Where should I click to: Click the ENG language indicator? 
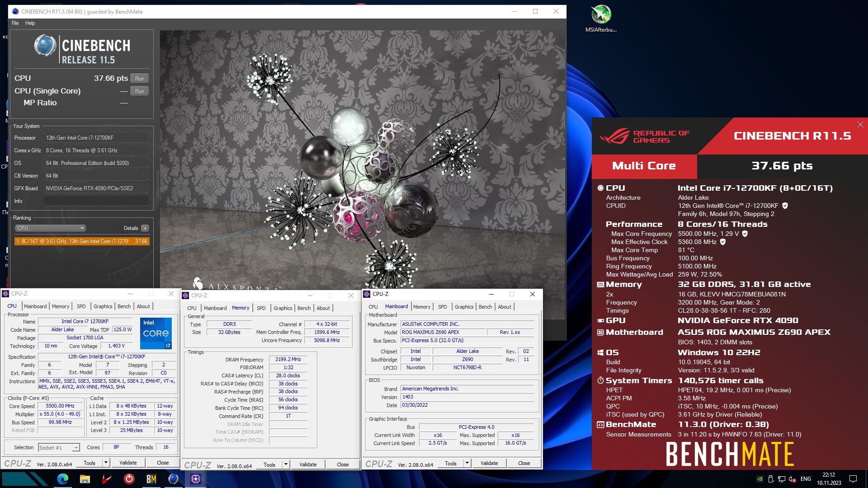(806, 479)
